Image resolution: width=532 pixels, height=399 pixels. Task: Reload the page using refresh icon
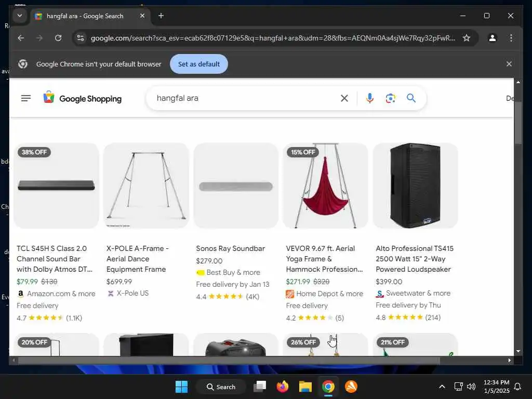click(x=58, y=38)
